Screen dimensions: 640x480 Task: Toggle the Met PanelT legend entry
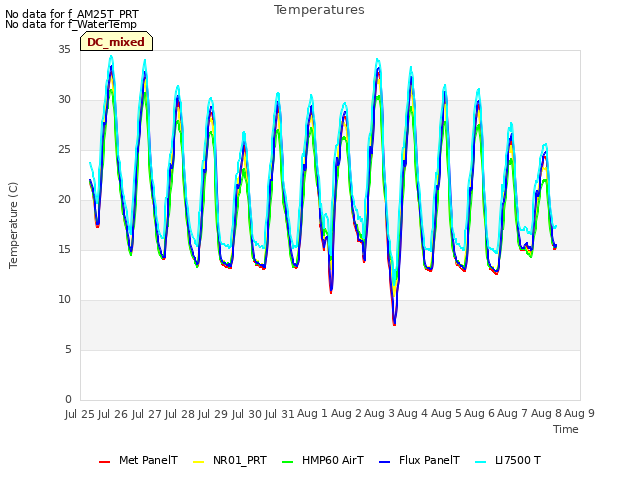tap(138, 460)
